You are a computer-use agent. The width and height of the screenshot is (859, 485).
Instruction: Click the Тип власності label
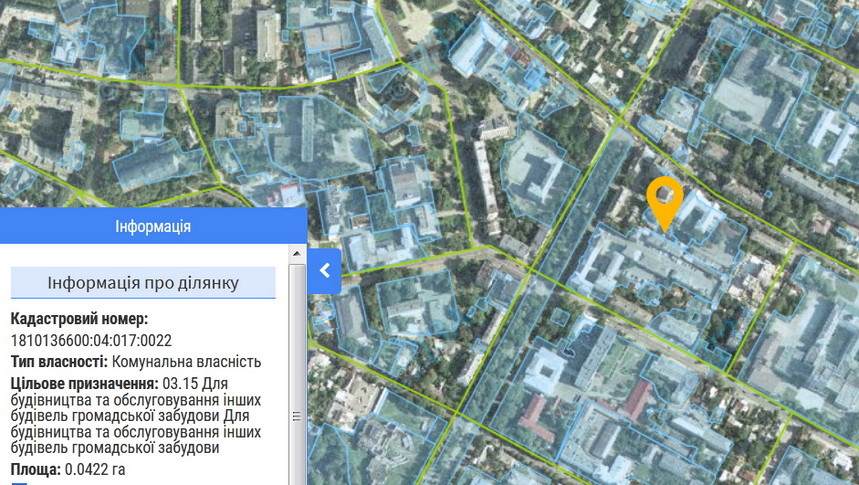[59, 361]
